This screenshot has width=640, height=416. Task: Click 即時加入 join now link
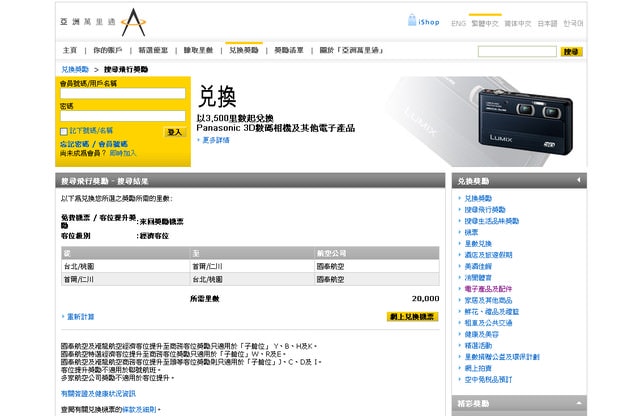pos(123,153)
